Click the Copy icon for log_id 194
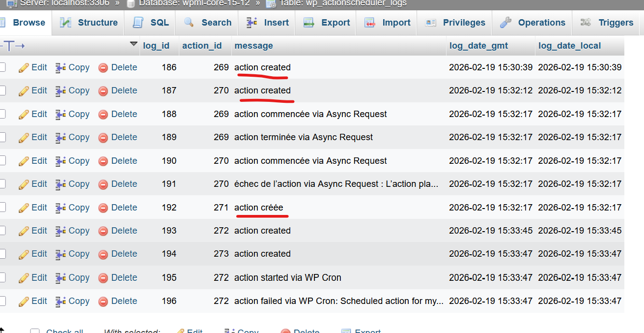The height and width of the screenshot is (333, 644). [x=60, y=254]
